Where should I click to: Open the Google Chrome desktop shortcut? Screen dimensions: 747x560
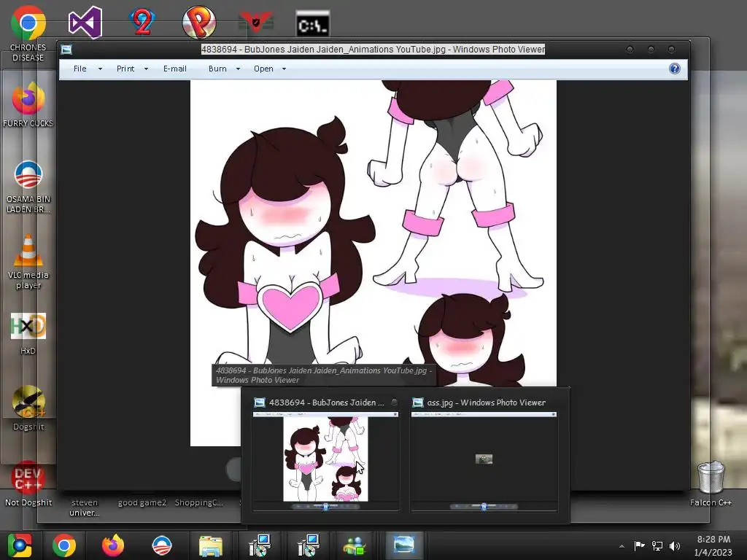(x=28, y=23)
